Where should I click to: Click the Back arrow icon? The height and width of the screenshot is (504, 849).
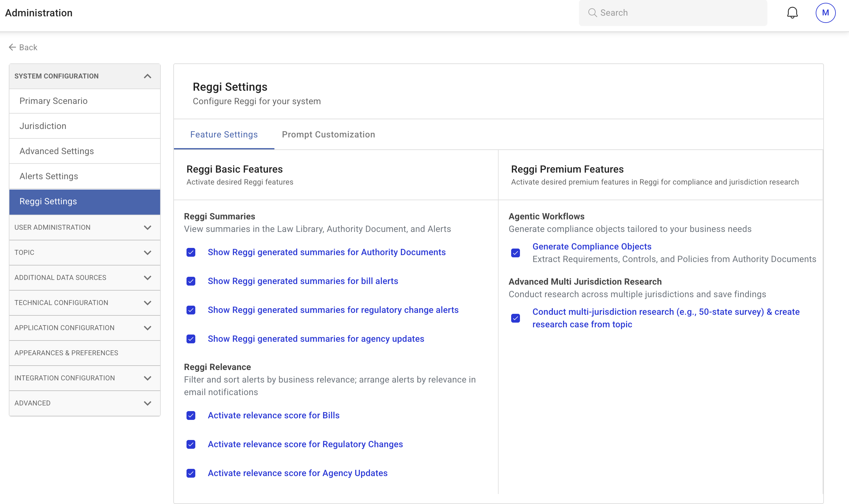click(12, 47)
